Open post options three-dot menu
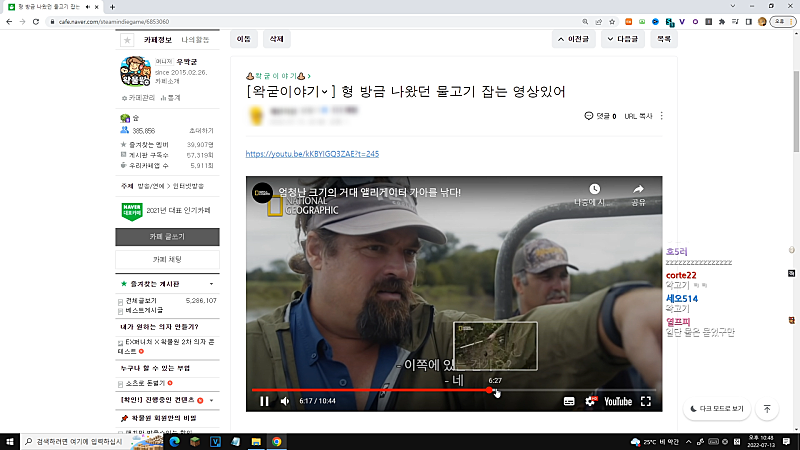 tap(661, 116)
